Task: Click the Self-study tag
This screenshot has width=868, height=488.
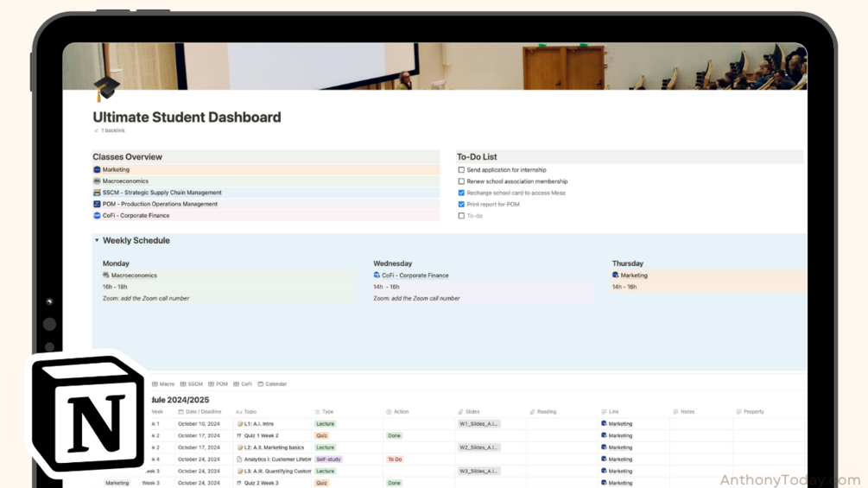Action: (x=328, y=459)
